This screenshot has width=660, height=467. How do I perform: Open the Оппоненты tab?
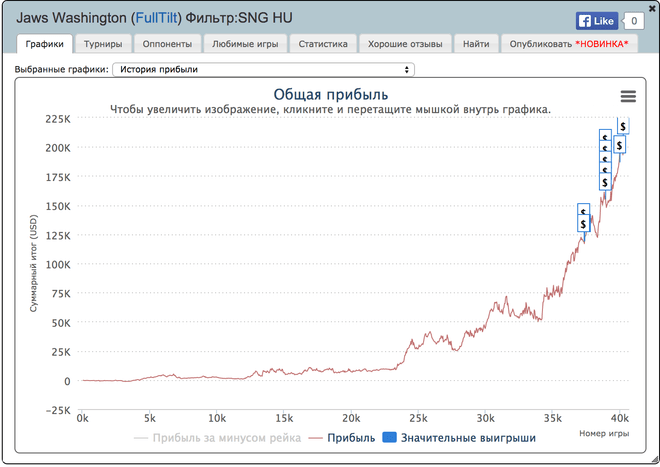pyautogui.click(x=167, y=44)
